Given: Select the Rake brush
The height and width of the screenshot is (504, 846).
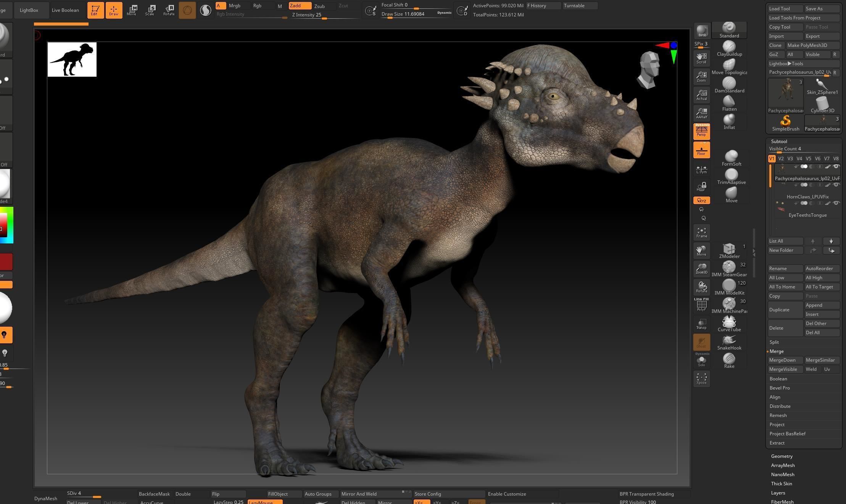Looking at the screenshot, I should (x=729, y=361).
